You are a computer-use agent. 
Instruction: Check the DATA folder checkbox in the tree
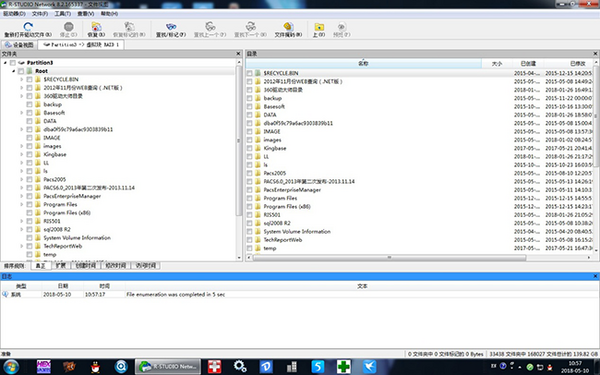(29, 121)
